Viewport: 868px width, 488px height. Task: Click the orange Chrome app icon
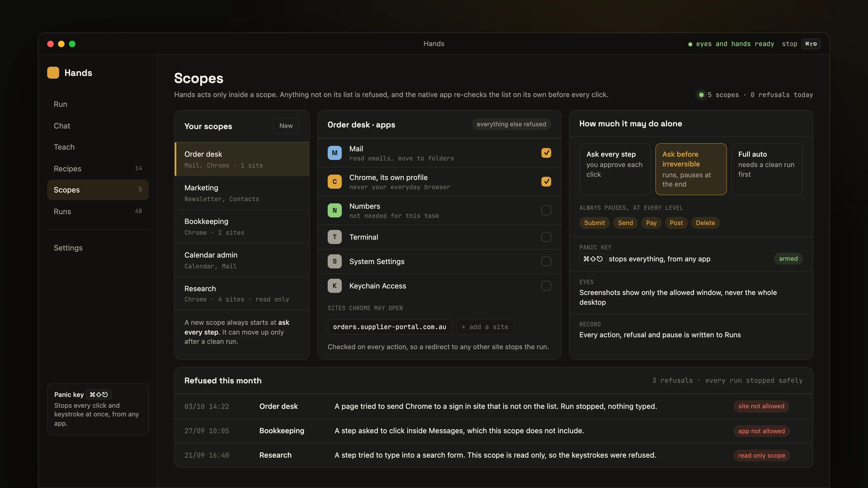pos(334,182)
